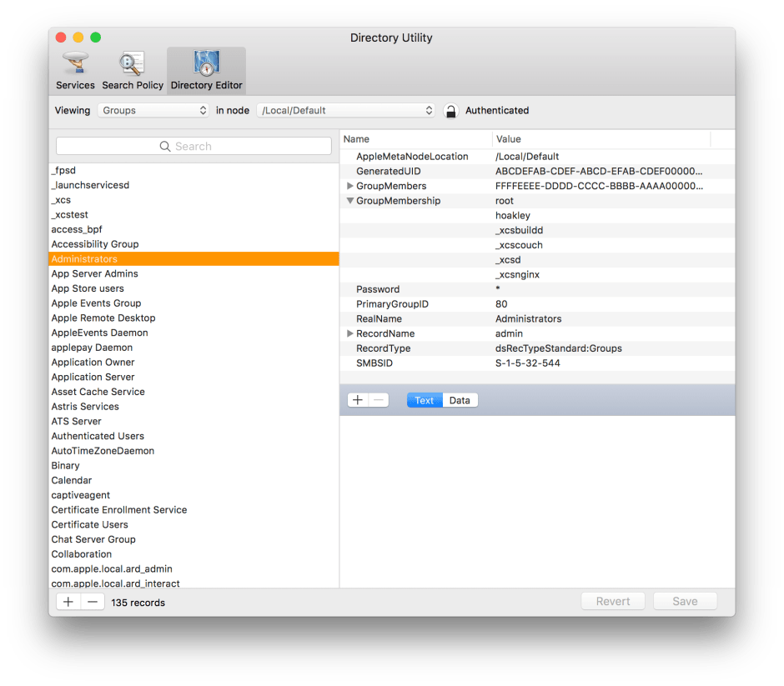Add a new record with bottom plus button
This screenshot has width=784, height=686.
[68, 602]
